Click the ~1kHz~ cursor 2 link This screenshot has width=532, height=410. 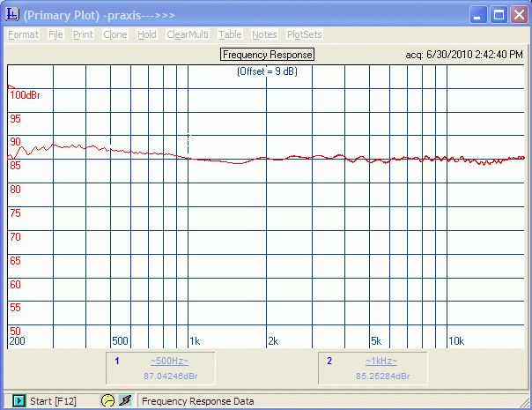click(381, 361)
